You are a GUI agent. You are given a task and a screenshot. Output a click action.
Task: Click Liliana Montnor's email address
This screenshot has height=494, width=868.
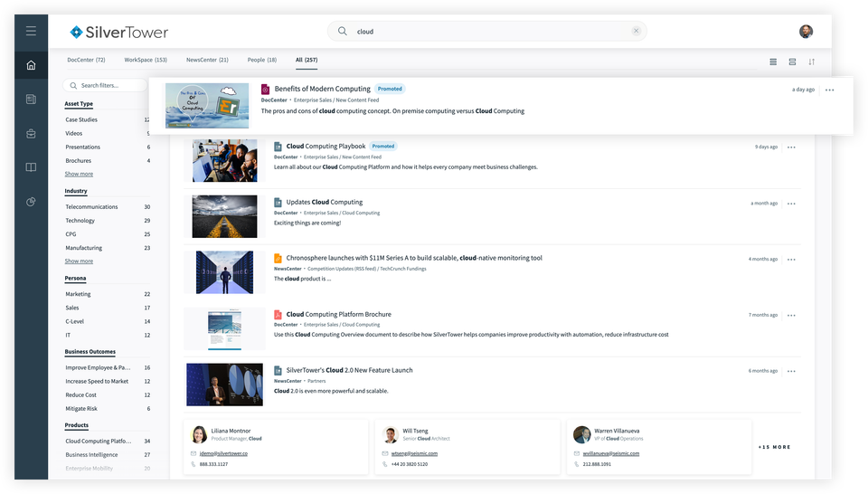click(x=223, y=453)
